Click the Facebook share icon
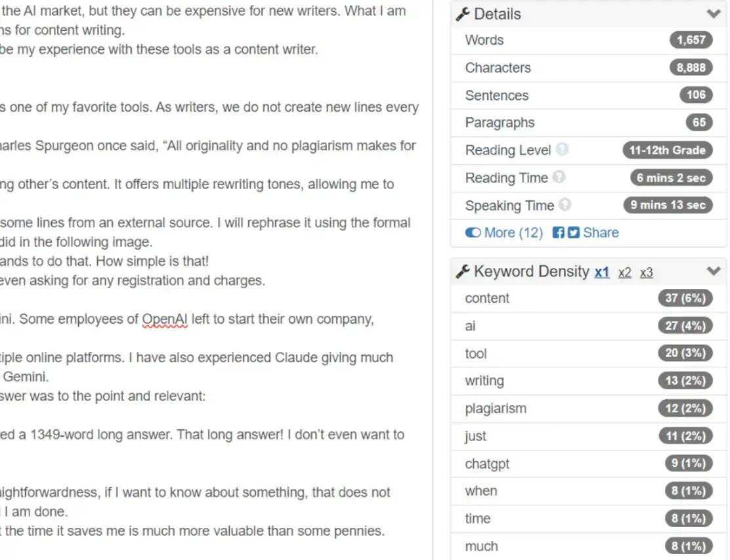 tap(558, 232)
